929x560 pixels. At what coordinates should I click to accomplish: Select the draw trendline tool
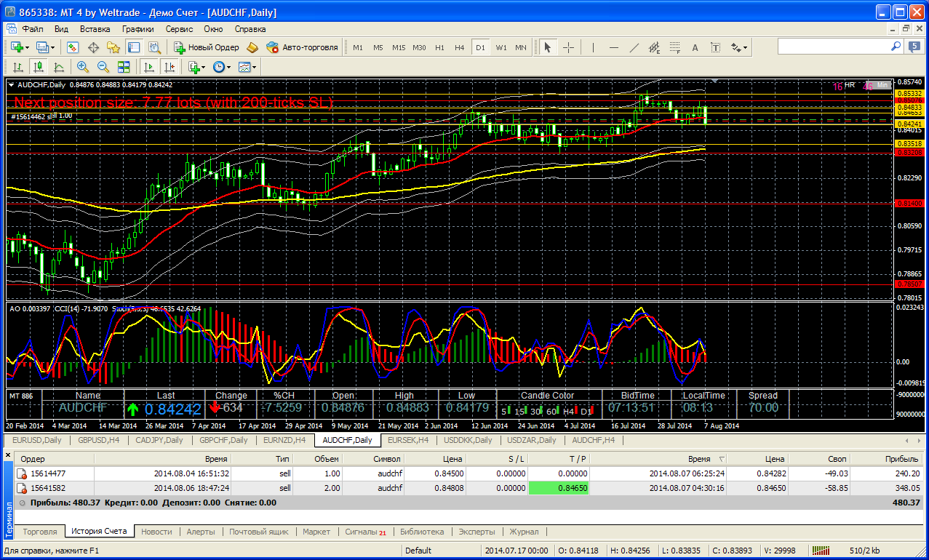coord(634,47)
